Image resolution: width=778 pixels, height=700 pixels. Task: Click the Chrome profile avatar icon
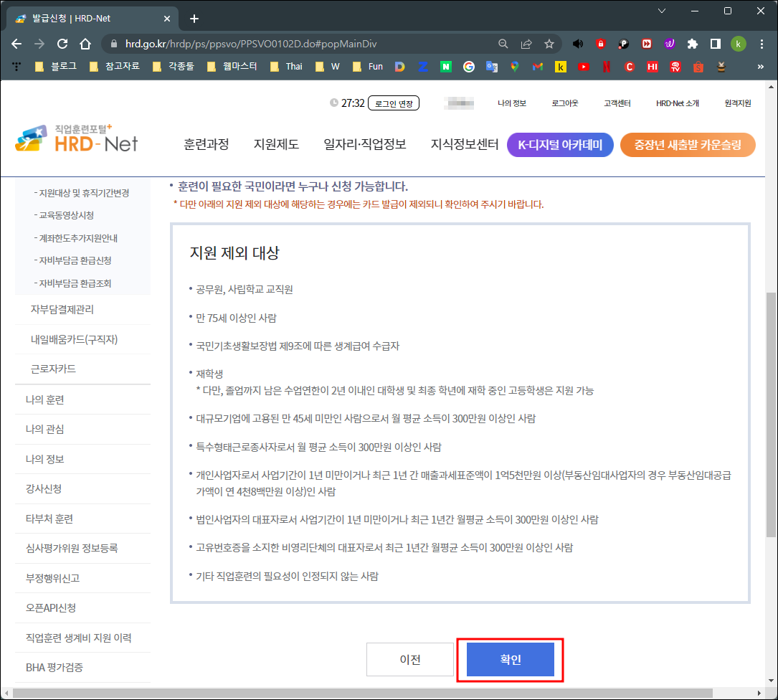[739, 43]
